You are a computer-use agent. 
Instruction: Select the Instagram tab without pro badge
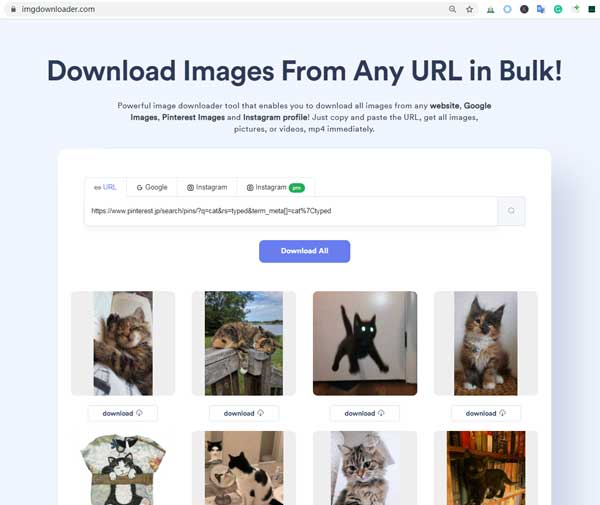[206, 187]
